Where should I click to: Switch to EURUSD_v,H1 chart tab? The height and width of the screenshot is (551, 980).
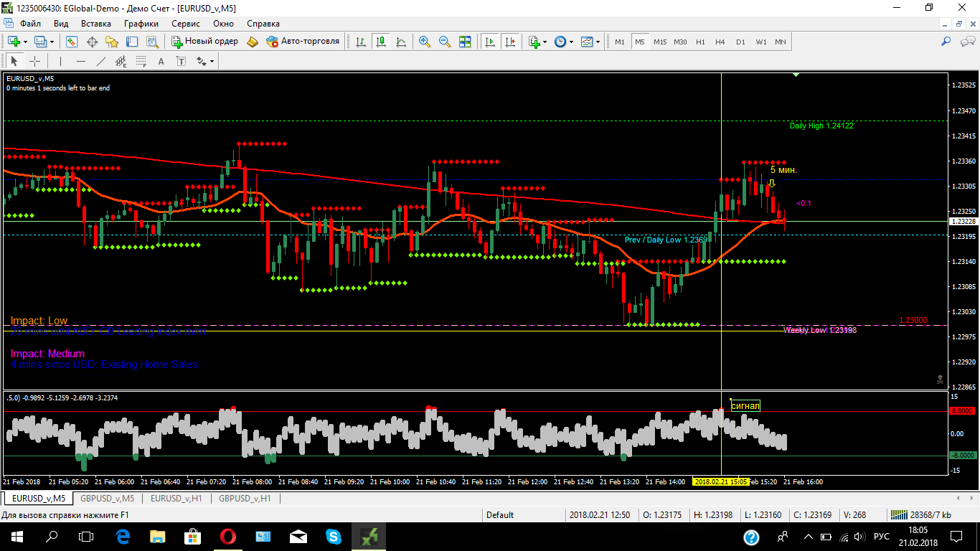coord(176,498)
